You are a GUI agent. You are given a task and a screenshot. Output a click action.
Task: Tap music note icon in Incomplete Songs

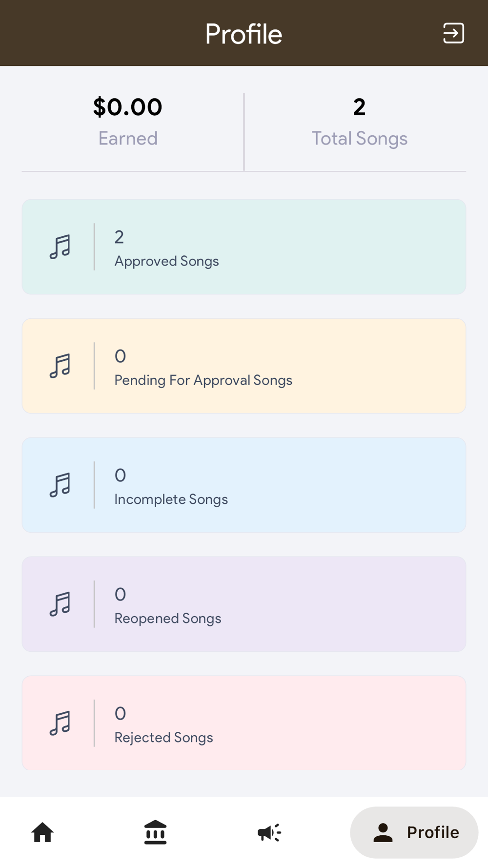pos(60,485)
